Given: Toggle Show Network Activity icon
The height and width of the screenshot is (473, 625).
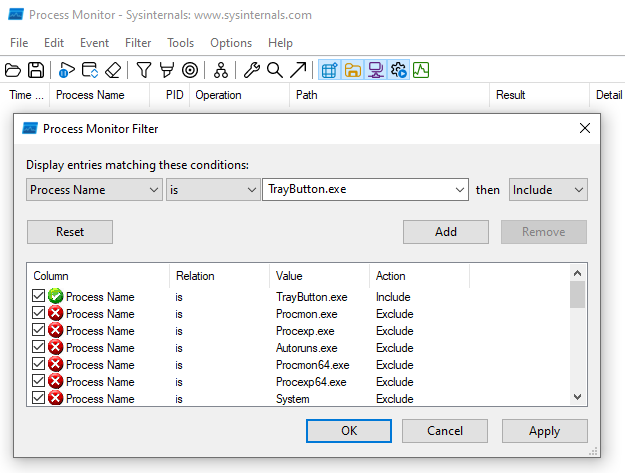Looking at the screenshot, I should point(375,70).
